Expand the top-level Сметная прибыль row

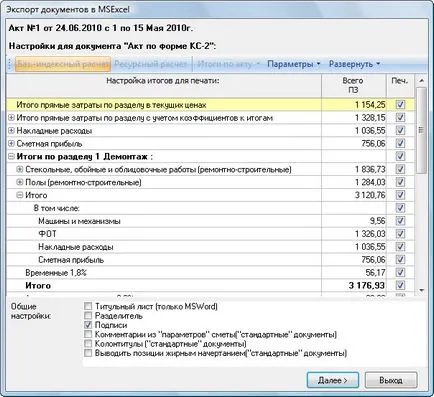(x=11, y=144)
